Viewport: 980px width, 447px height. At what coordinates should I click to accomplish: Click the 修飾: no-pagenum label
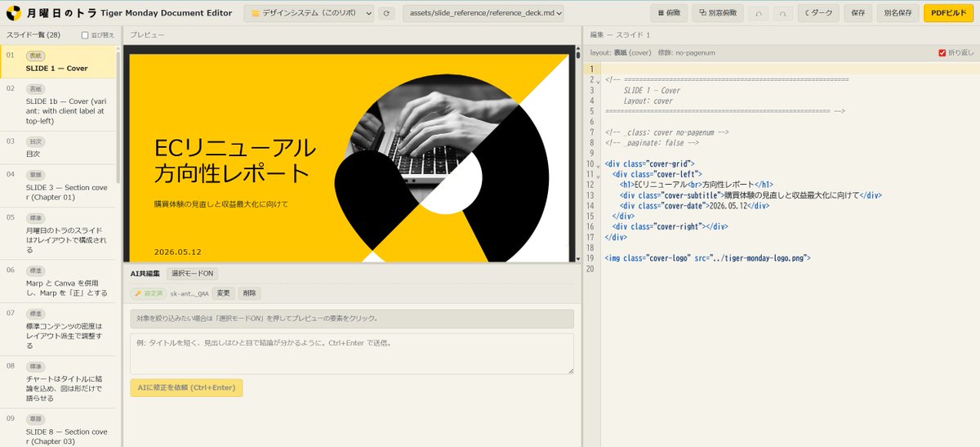(x=687, y=53)
